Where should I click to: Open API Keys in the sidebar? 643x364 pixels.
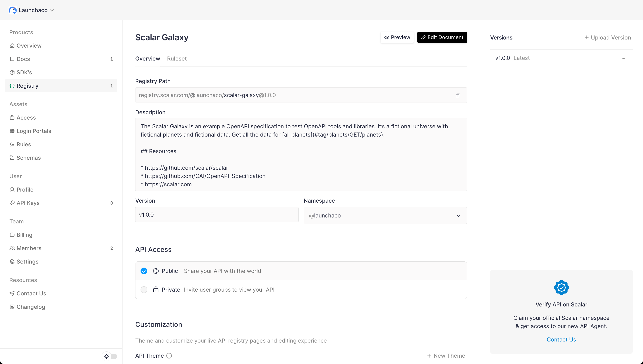(x=61, y=203)
